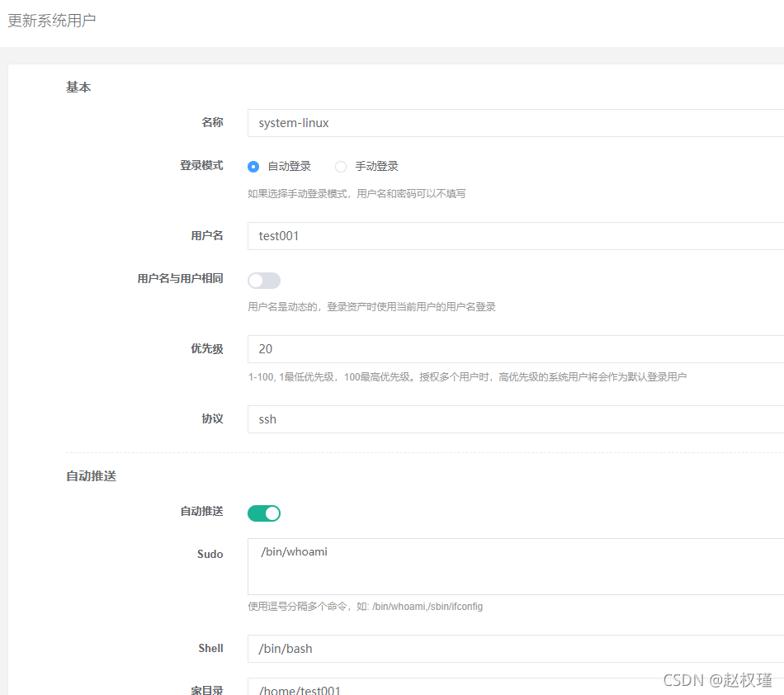Image resolution: width=784 pixels, height=695 pixels.
Task: Toggle the 用户名与用户相同 switch
Action: [264, 281]
